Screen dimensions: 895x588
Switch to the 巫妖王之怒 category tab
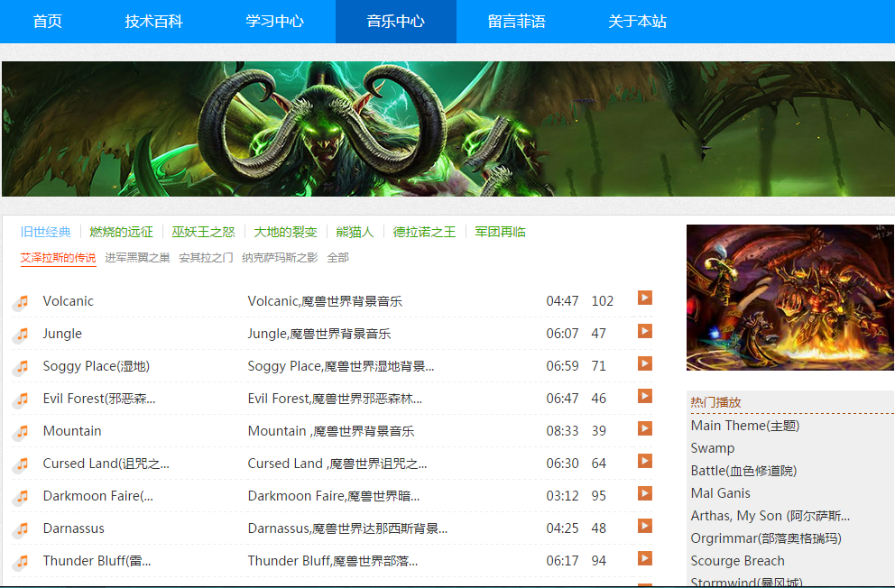(x=203, y=232)
